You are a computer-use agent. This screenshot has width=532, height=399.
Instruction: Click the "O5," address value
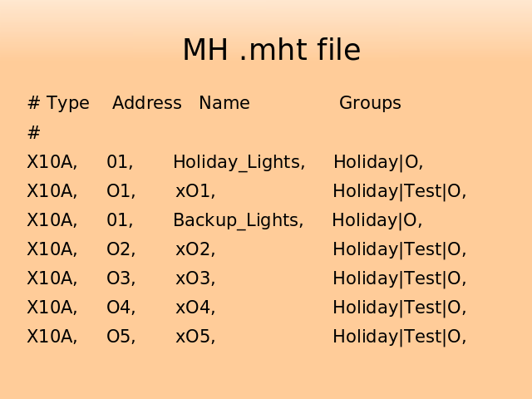pyautogui.click(x=121, y=337)
